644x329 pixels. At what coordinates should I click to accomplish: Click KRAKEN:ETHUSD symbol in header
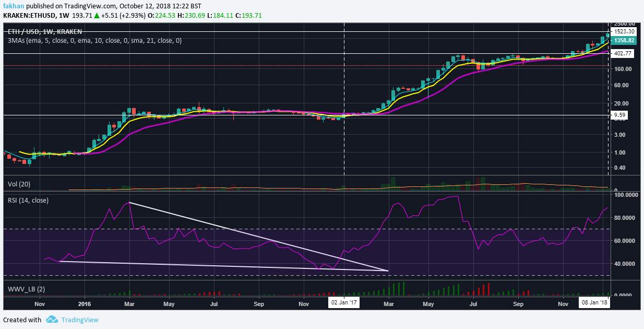pyautogui.click(x=30, y=16)
